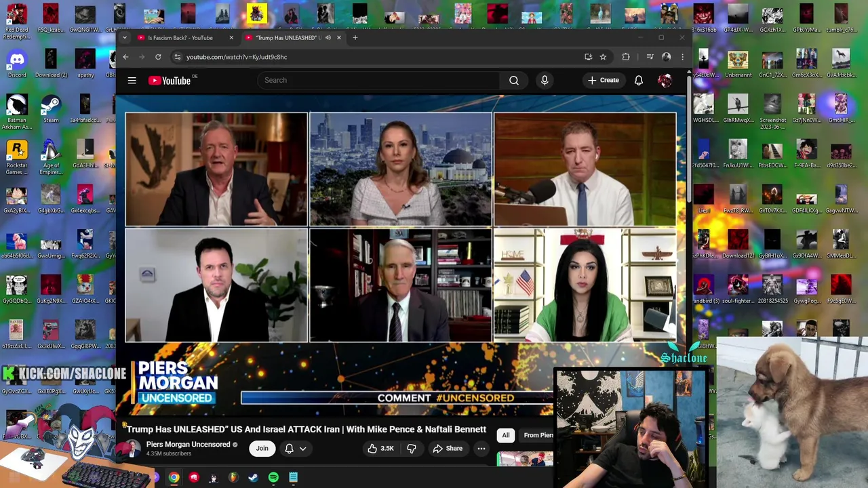The image size is (868, 488).
Task: Open the video's more actions ellipsis
Action: click(x=481, y=448)
